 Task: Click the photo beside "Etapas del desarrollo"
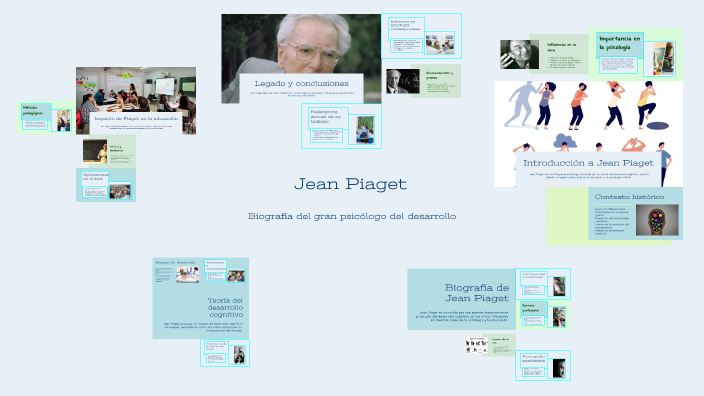coord(187,274)
